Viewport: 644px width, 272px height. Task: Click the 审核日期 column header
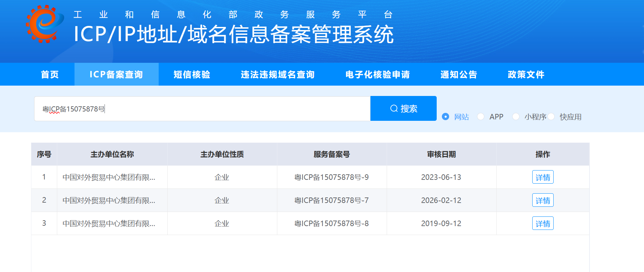(442, 154)
